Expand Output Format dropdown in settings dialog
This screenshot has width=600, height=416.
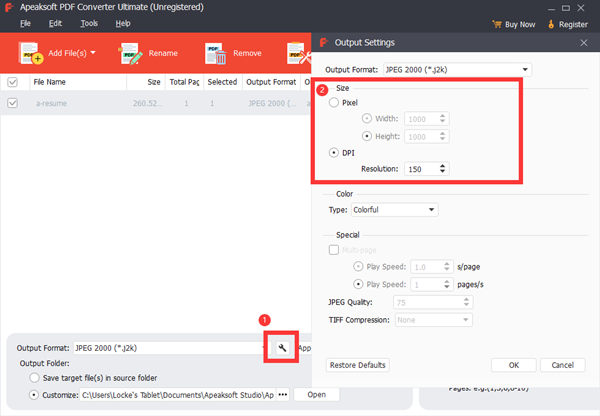click(525, 70)
